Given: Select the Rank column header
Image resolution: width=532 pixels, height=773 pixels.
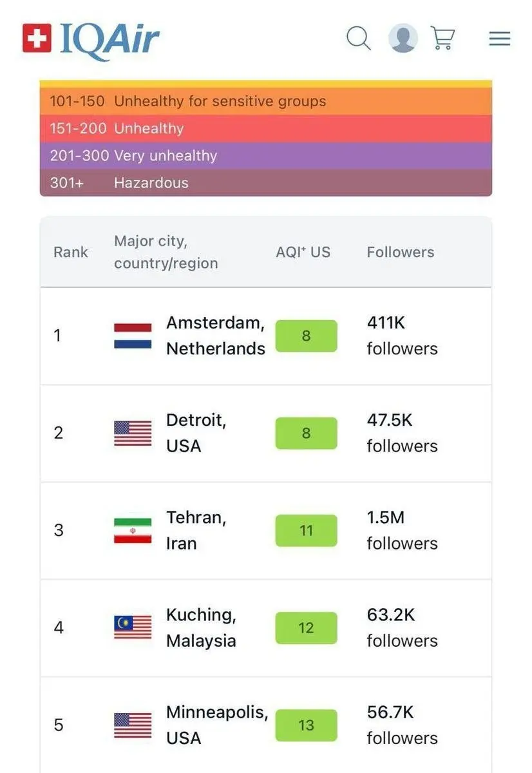Looking at the screenshot, I should pos(70,252).
